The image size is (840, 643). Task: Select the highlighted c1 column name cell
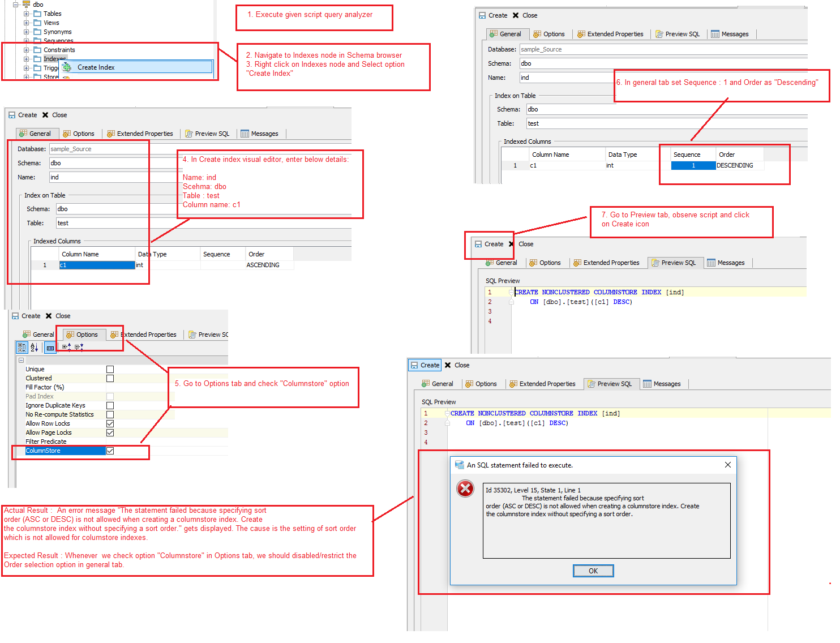[97, 265]
